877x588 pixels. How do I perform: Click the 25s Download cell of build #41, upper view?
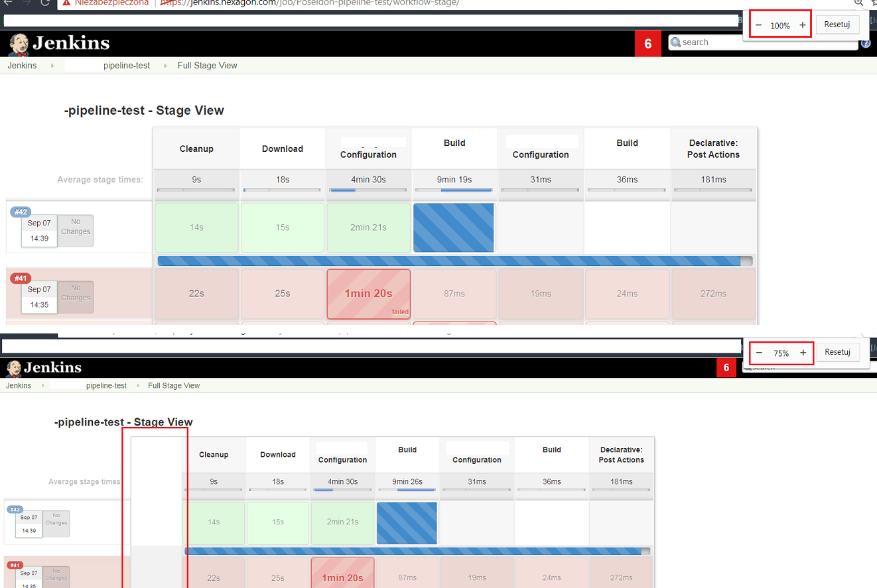(x=283, y=293)
